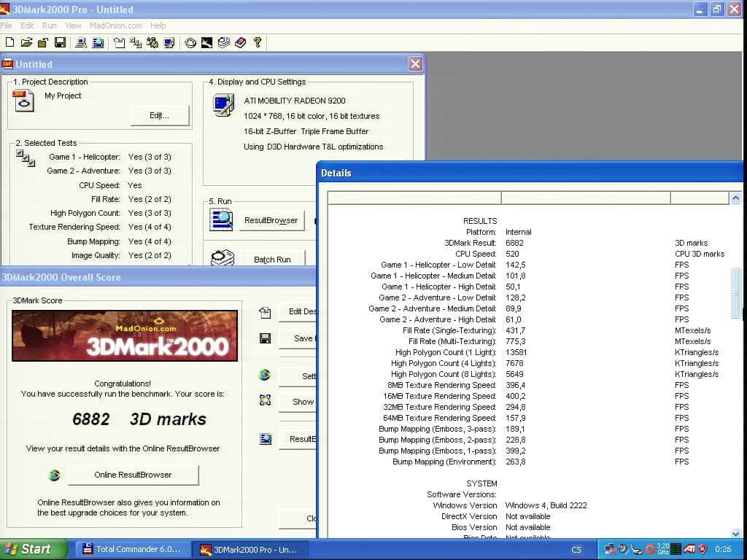Click the 3DMark2000 MadOnion banner image

(125, 335)
